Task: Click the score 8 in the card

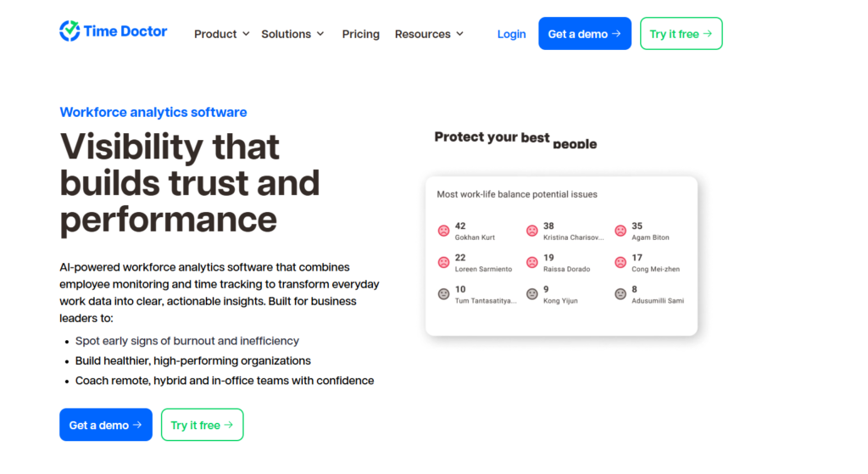Action: coord(634,289)
